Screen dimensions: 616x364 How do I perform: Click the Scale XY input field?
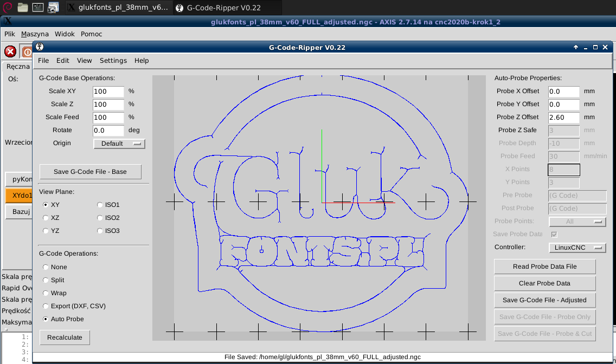pos(108,92)
